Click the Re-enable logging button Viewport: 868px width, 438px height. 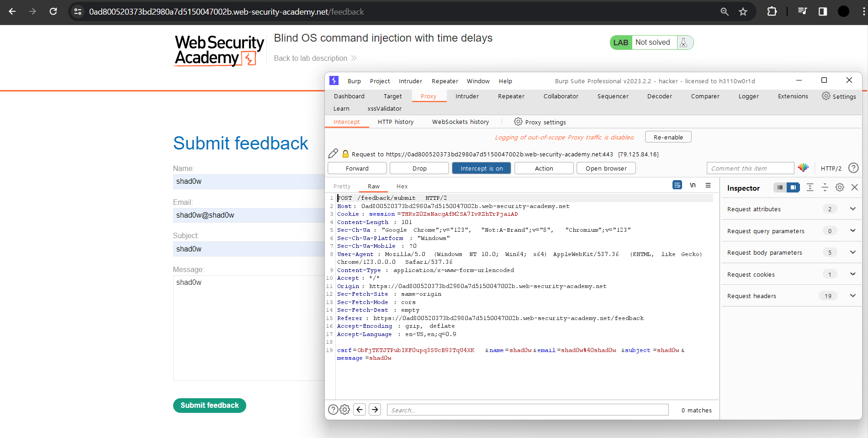tap(668, 137)
